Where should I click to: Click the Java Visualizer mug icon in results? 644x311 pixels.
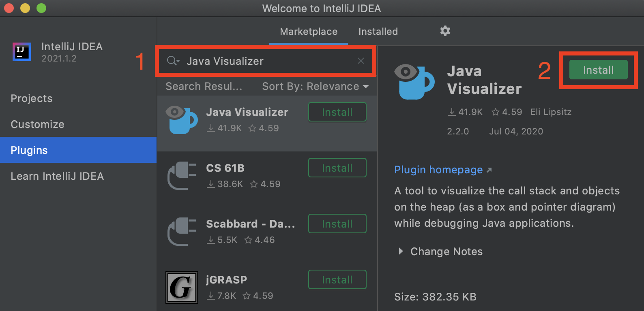coord(182,119)
